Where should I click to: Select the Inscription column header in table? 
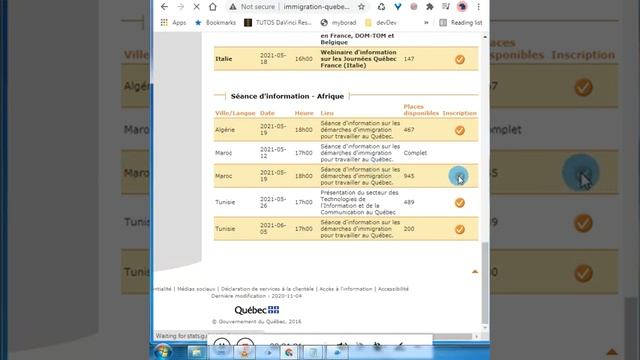pyautogui.click(x=460, y=113)
